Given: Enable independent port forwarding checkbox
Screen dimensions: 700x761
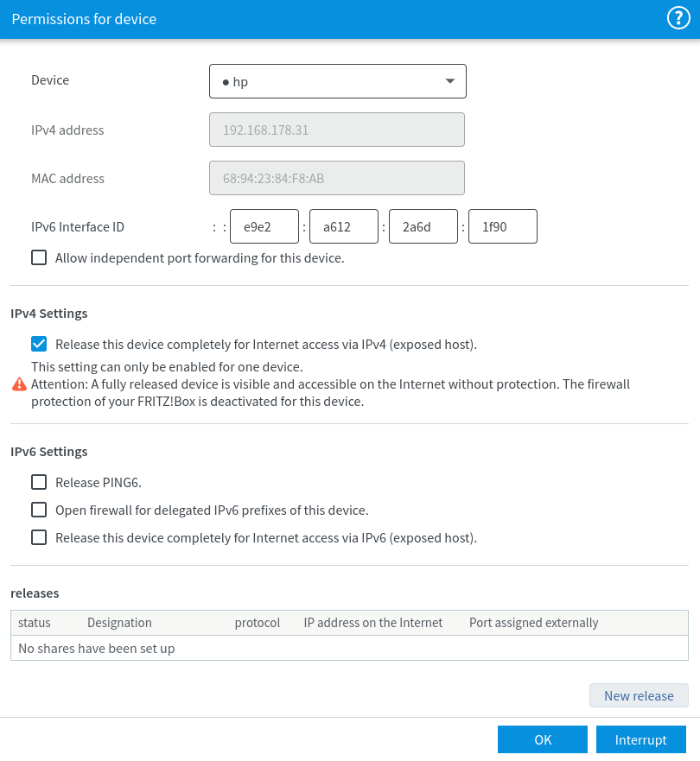Looking at the screenshot, I should point(39,257).
